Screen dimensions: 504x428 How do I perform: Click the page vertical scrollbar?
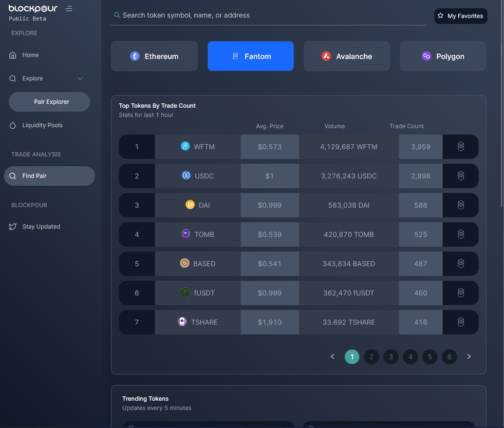502,104
